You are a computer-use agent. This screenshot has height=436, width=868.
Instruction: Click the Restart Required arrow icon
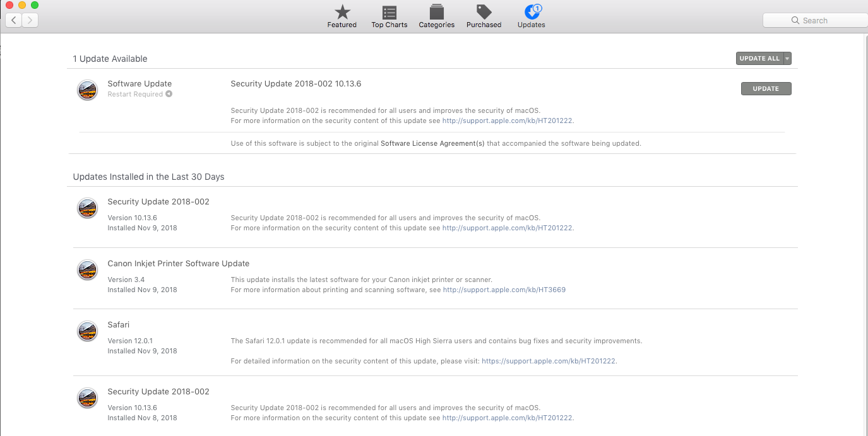pyautogui.click(x=169, y=94)
